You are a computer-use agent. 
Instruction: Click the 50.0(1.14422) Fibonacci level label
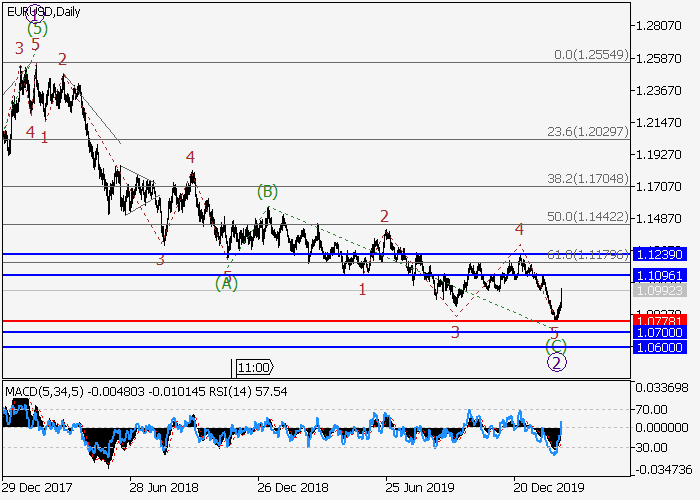pyautogui.click(x=587, y=217)
